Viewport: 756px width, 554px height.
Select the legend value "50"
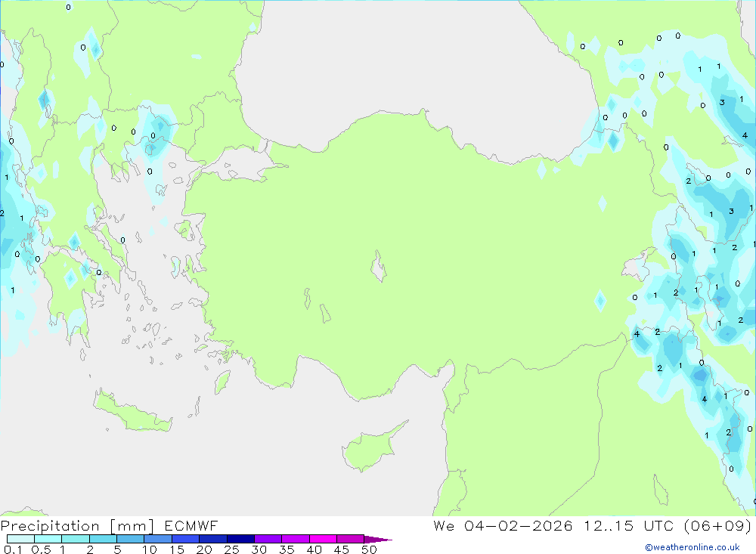(369, 549)
